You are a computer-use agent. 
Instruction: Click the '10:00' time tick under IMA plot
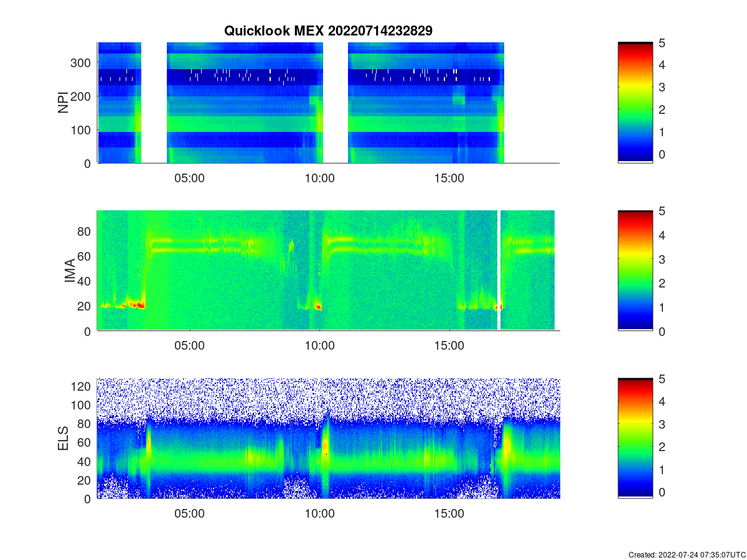[x=319, y=346]
